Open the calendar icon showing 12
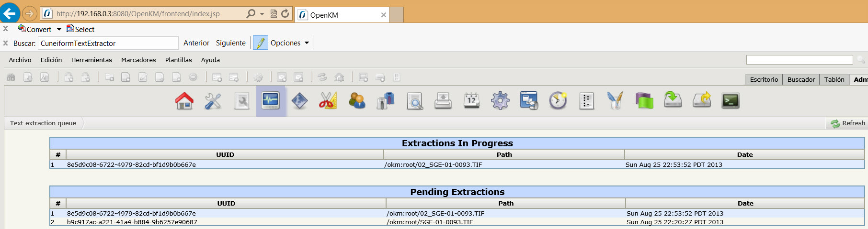Screen dimensions: 868x229 pyautogui.click(x=472, y=101)
